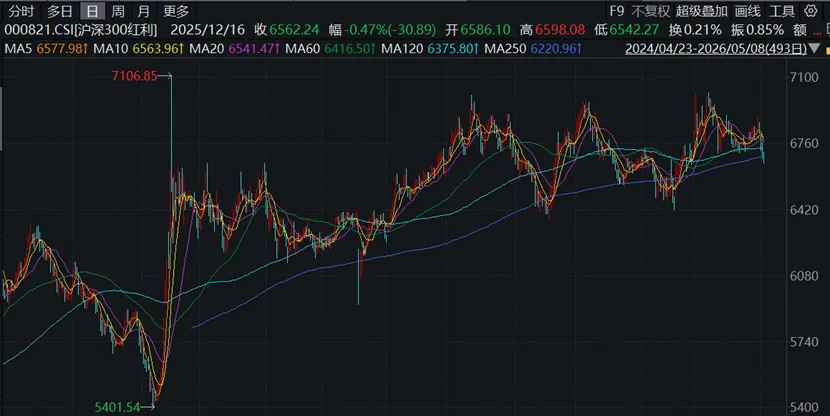Select the 月 monthly chart tab
The image size is (830, 416).
(x=143, y=11)
